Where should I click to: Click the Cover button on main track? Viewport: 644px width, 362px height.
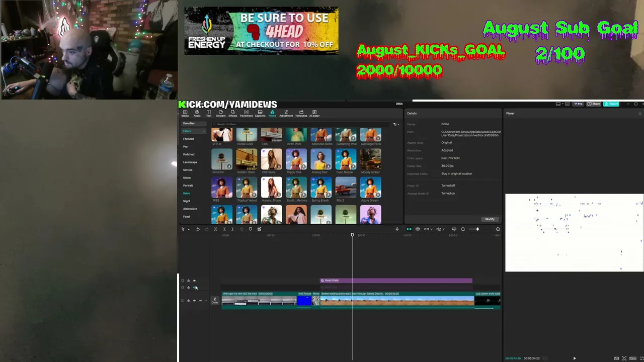click(215, 301)
